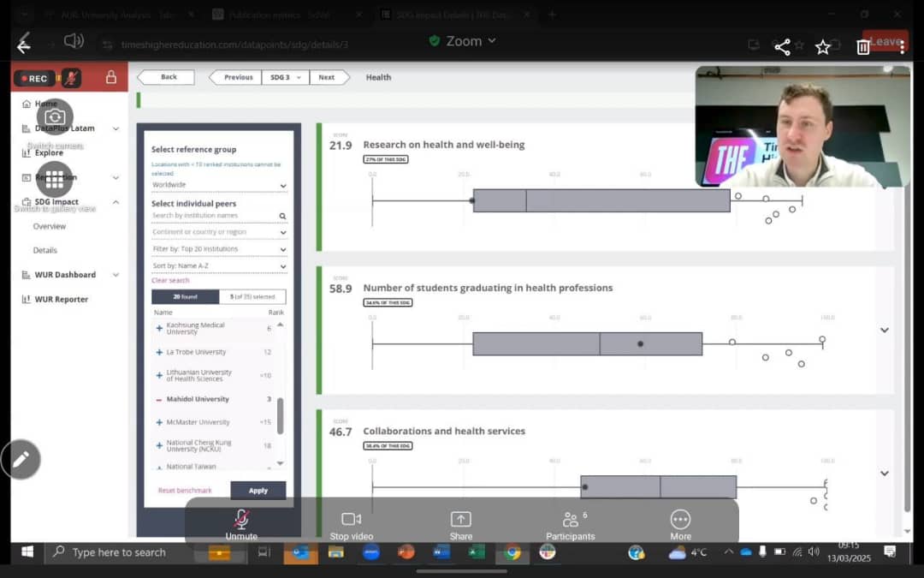Click the muted microphone indicator beside REC

tap(71, 78)
